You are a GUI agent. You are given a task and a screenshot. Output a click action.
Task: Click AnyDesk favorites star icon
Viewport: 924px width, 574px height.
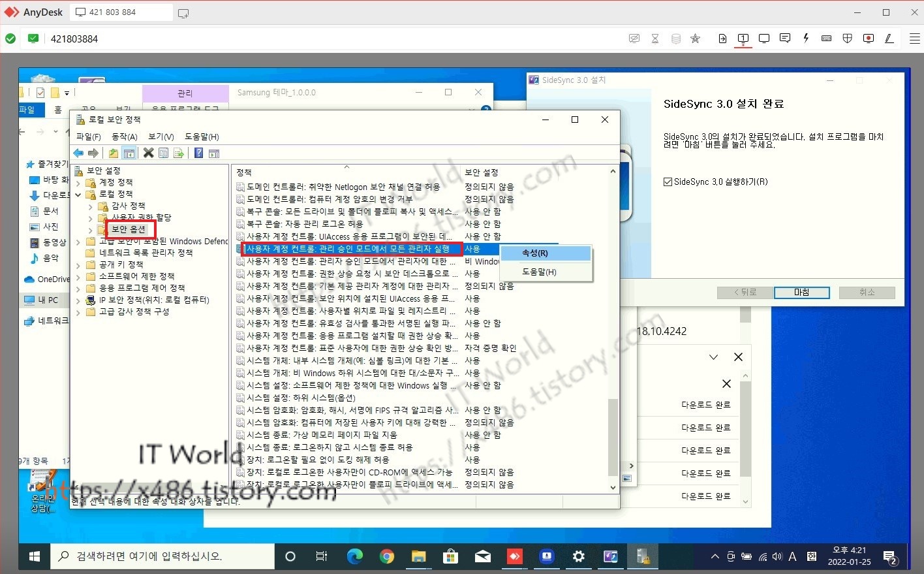click(x=696, y=39)
